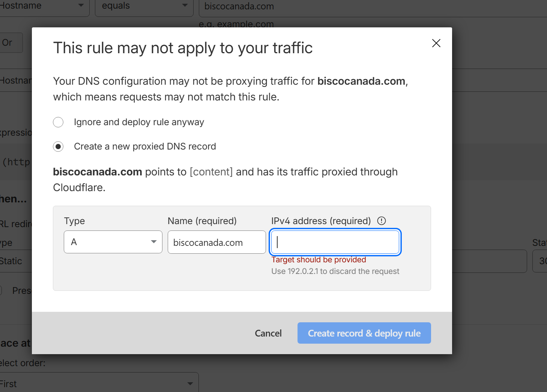Click the Cancel button
The image size is (547, 392).
(268, 333)
